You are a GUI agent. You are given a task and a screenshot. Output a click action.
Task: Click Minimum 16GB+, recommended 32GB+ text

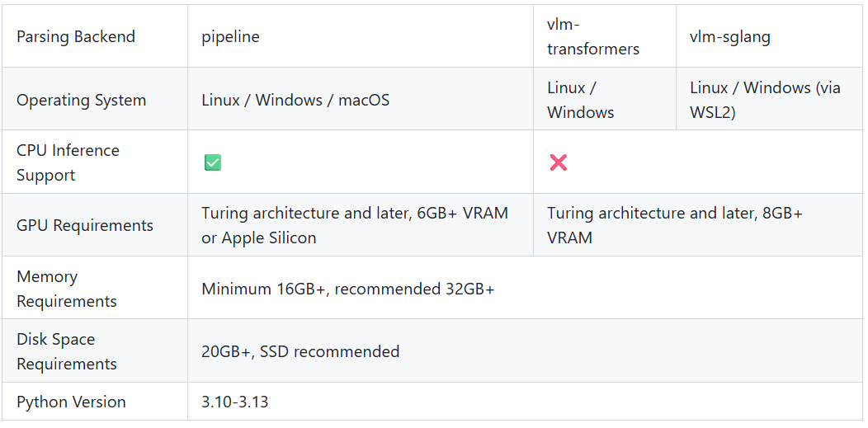347,289
